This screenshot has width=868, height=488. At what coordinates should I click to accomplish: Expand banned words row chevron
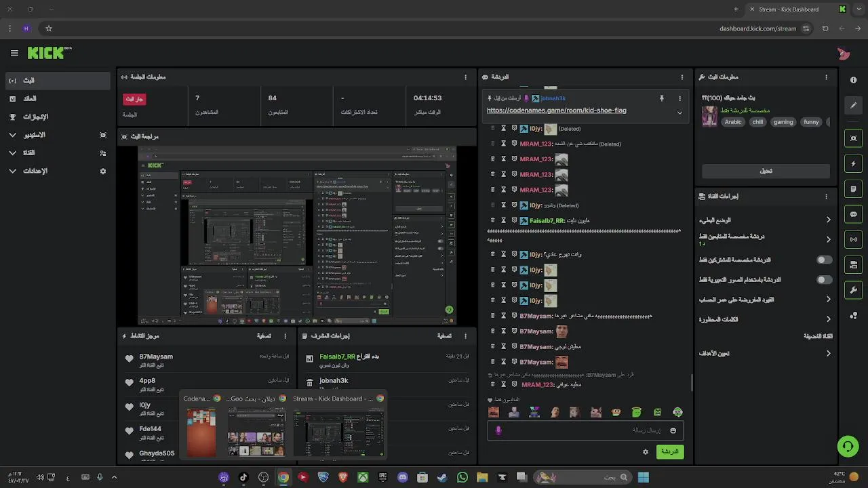click(x=828, y=319)
